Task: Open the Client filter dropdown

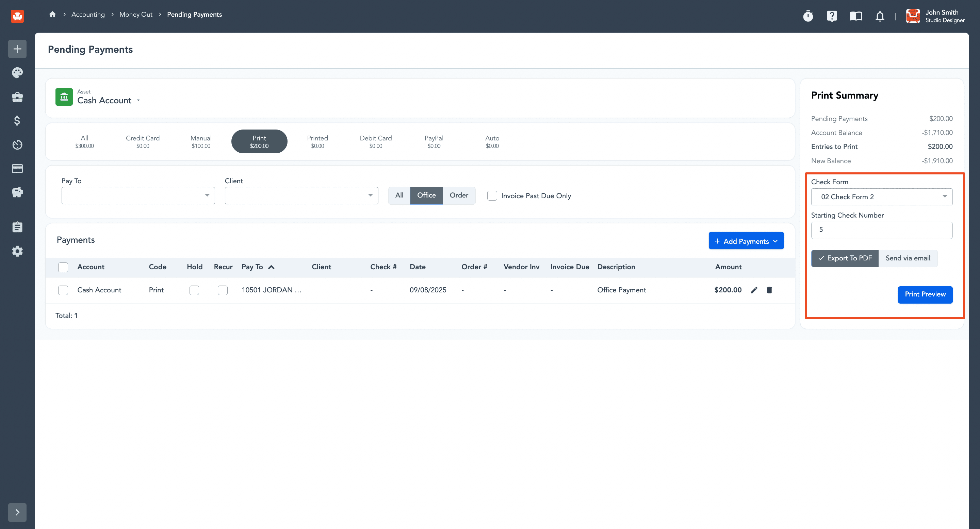Action: (x=301, y=195)
